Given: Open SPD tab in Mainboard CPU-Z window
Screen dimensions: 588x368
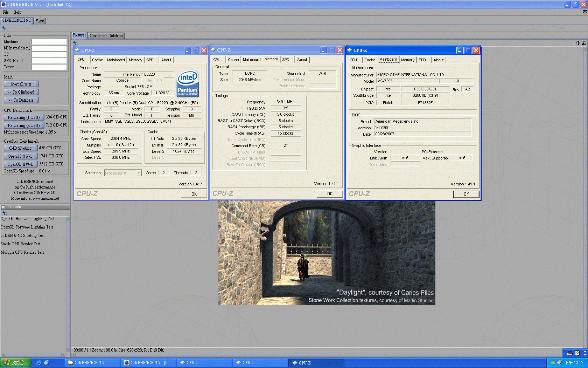Looking at the screenshot, I should [x=422, y=60].
